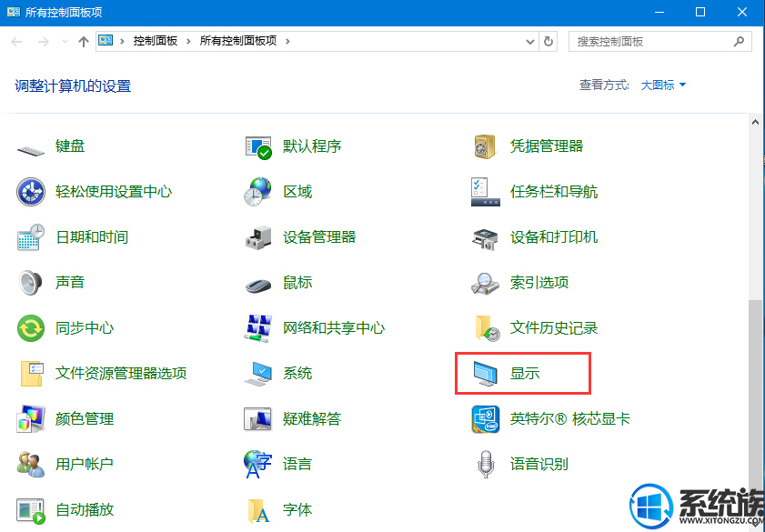Open the recent locations dropdown arrow

[65, 42]
